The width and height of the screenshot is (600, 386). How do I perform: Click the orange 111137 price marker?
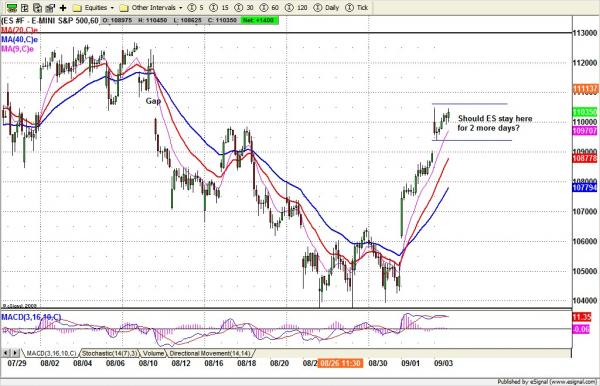[x=585, y=89]
